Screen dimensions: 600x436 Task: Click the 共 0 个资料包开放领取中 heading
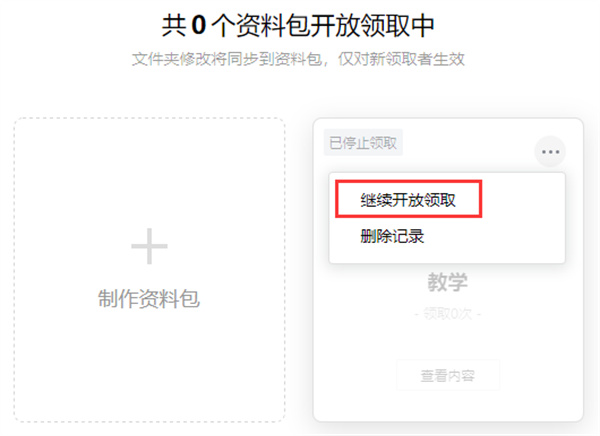tap(298, 26)
